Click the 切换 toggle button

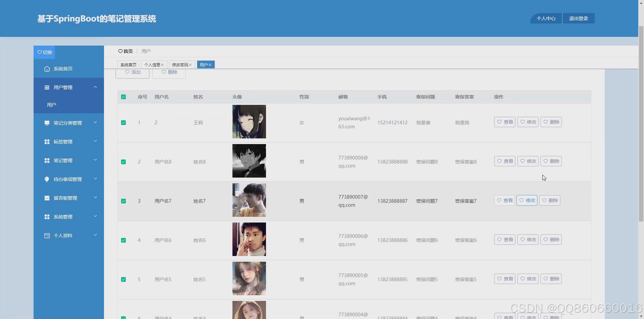[x=44, y=52]
